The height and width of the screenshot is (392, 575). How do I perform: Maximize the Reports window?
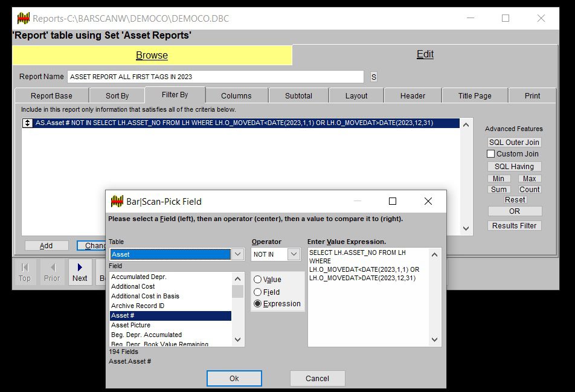tap(506, 18)
